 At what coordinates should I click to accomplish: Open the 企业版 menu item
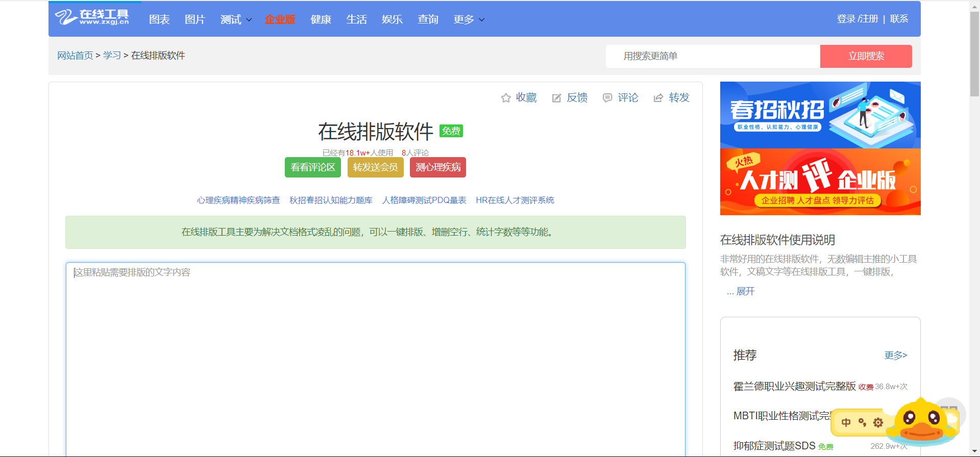(x=280, y=19)
